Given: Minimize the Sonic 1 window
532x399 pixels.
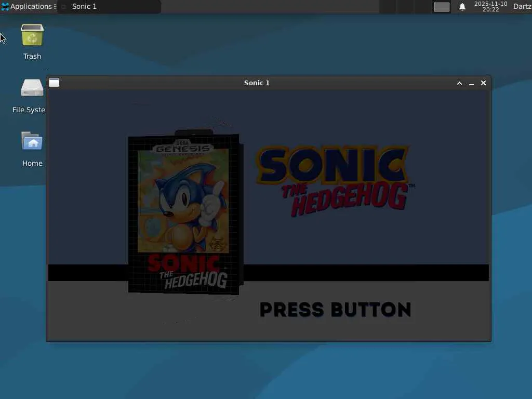Looking at the screenshot, I should click(471, 83).
